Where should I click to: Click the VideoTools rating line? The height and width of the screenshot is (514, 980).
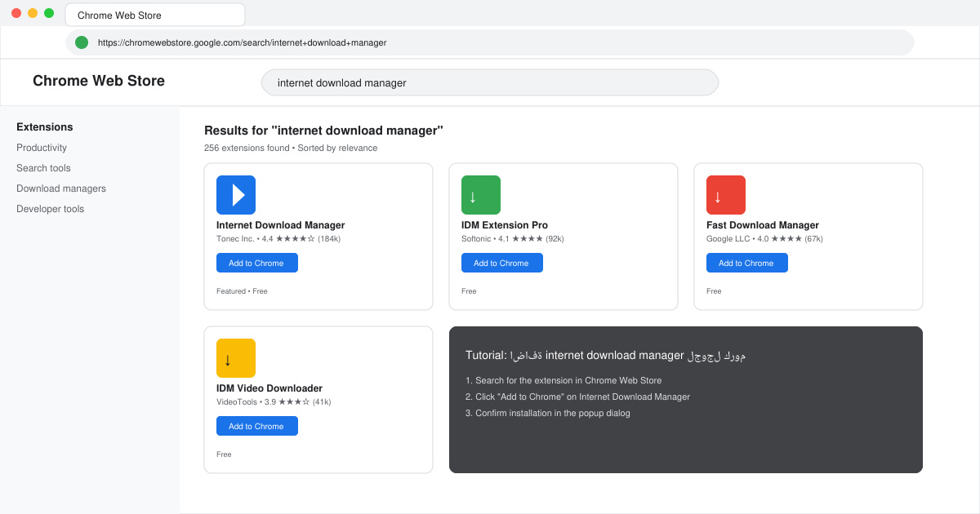coord(274,402)
